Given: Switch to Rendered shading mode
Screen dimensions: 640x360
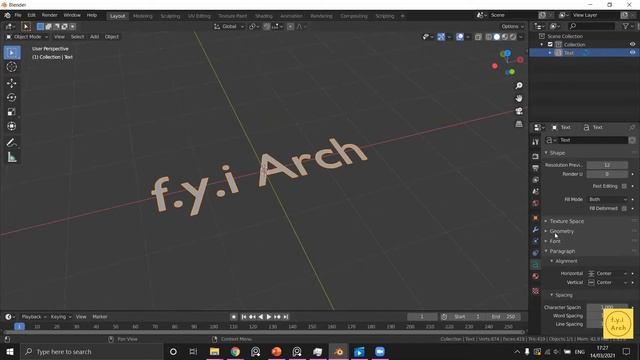Looking at the screenshot, I should 513,37.
